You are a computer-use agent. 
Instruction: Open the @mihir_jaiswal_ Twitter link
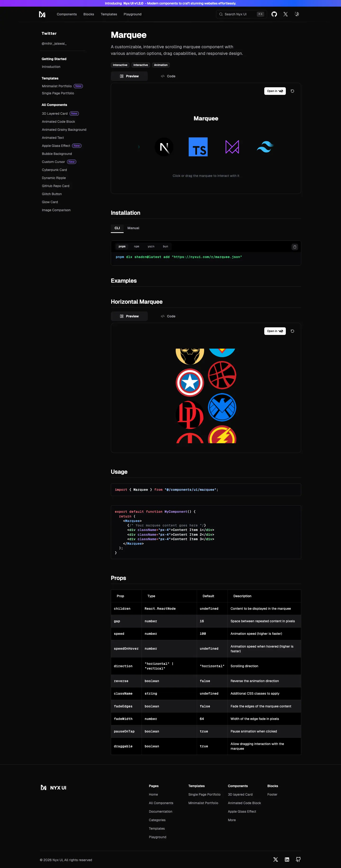54,44
